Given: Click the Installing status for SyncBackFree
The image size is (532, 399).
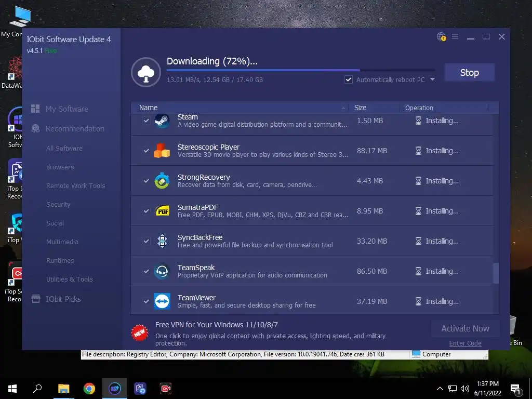Looking at the screenshot, I should click(442, 241).
